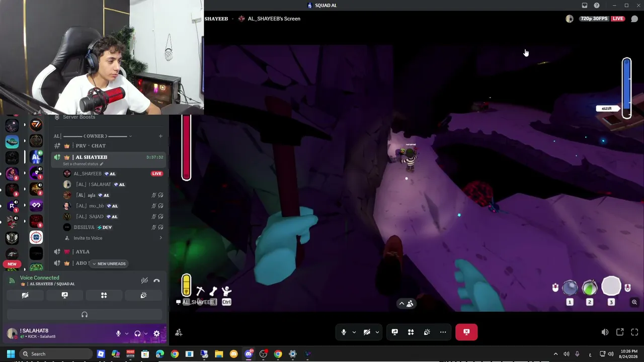The image size is (644, 362).
Task: Mute microphone in the user panel
Action: click(x=118, y=333)
